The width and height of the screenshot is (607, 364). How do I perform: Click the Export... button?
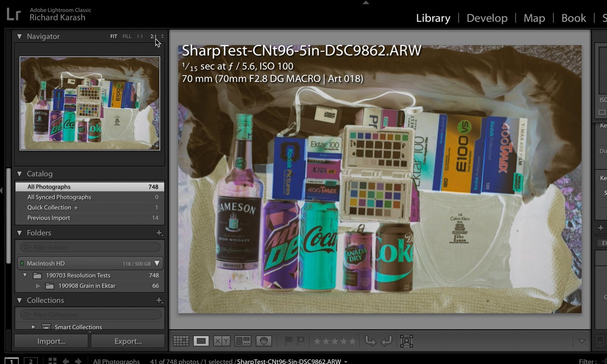[x=128, y=341]
